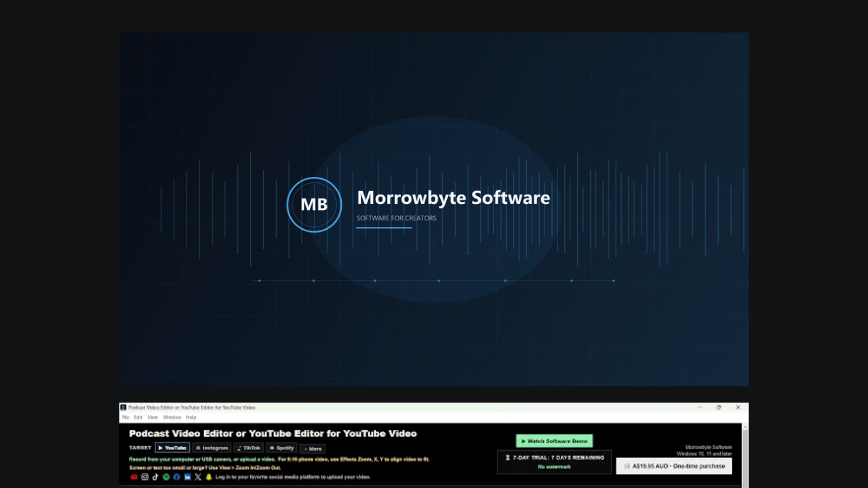Open the More targets option

coord(313,449)
